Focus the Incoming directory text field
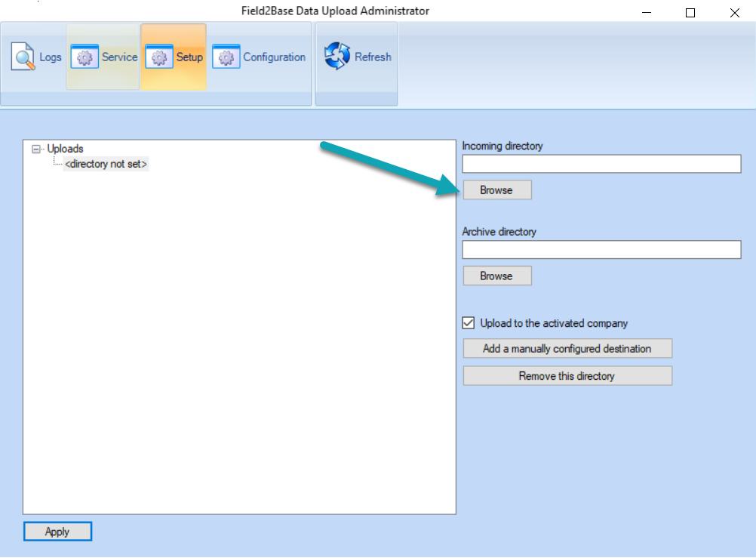The width and height of the screenshot is (756, 558). (601, 164)
